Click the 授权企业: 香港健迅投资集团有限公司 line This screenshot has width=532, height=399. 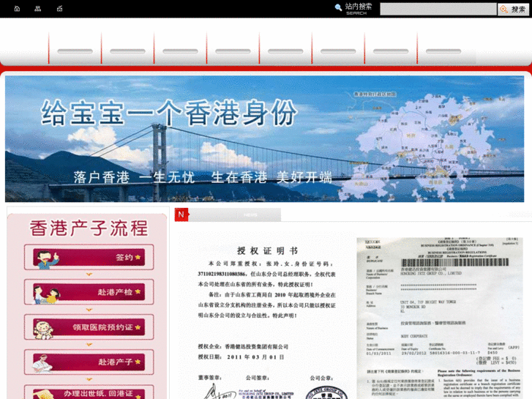click(243, 347)
